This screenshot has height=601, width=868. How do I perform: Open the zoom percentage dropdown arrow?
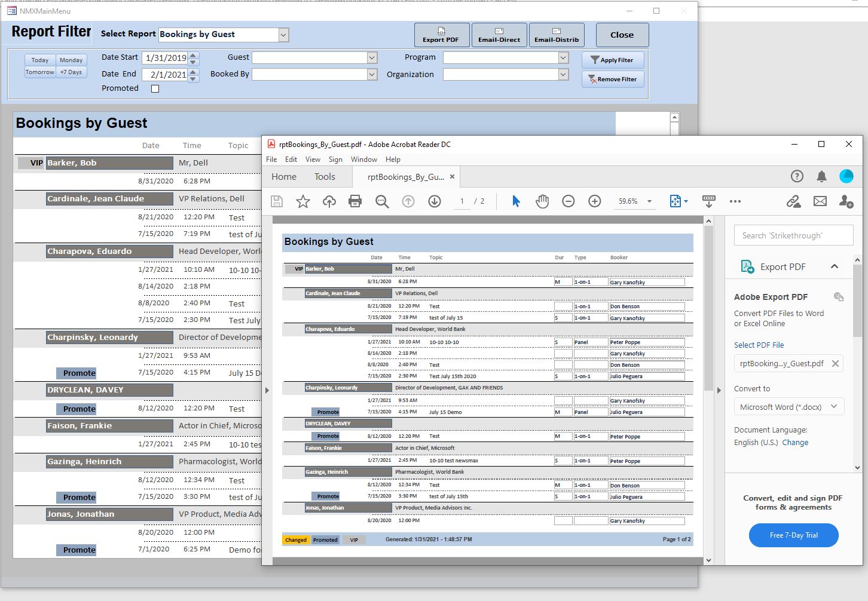(649, 201)
